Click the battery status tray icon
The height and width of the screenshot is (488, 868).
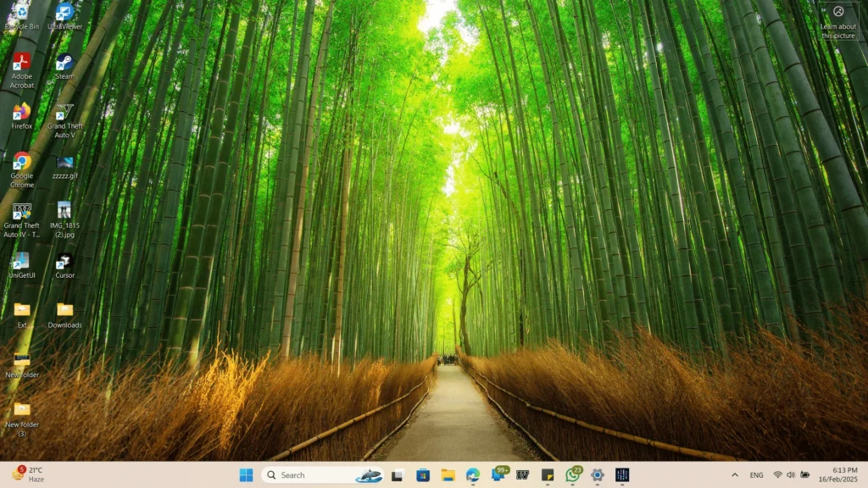pyautogui.click(x=805, y=474)
